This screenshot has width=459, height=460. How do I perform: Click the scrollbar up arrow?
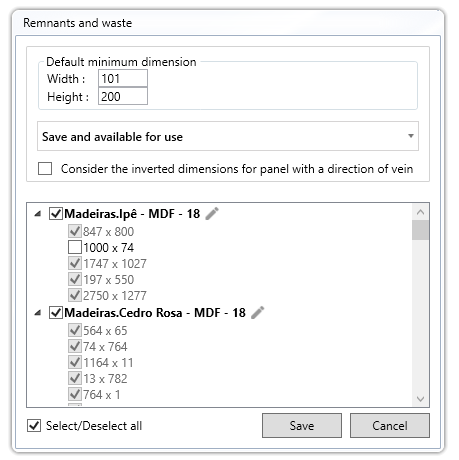[x=420, y=212]
